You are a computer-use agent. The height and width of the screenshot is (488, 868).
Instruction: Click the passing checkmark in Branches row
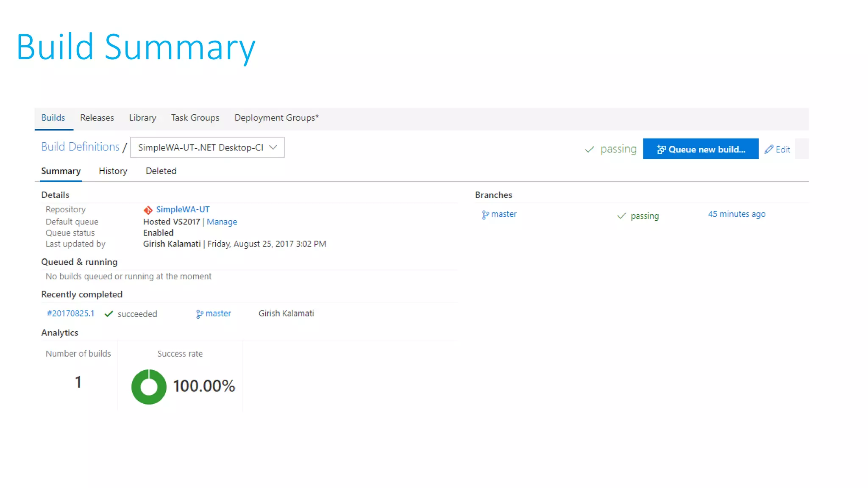[x=621, y=216]
